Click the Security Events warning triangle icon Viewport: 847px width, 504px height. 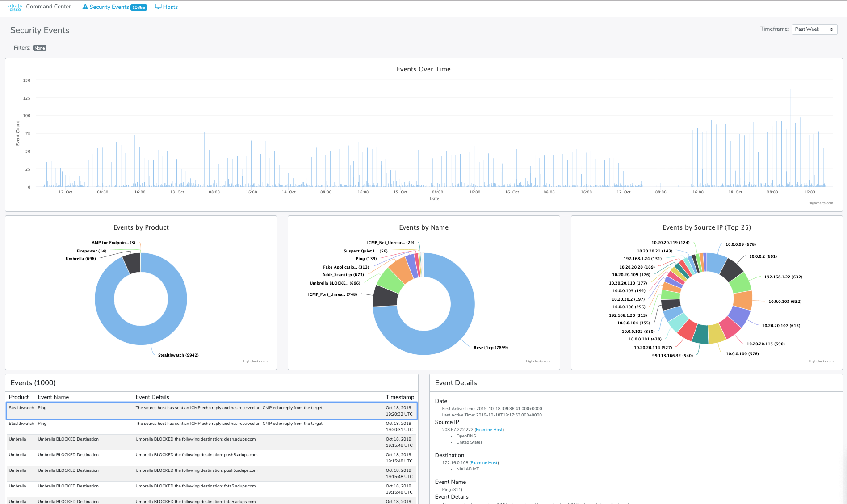tap(85, 7)
